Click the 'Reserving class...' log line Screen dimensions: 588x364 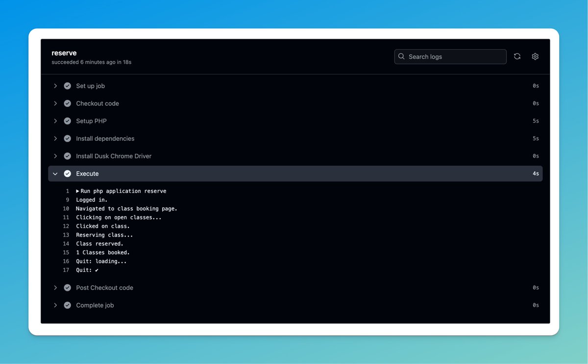click(104, 235)
